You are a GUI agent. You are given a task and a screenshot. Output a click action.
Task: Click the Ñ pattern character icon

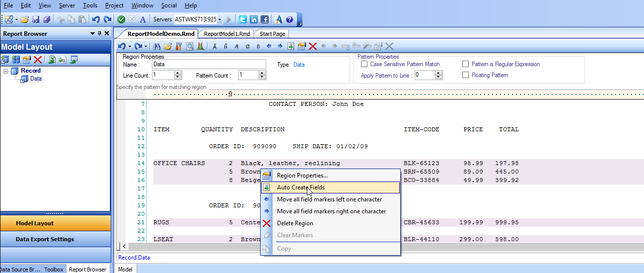[225, 46]
